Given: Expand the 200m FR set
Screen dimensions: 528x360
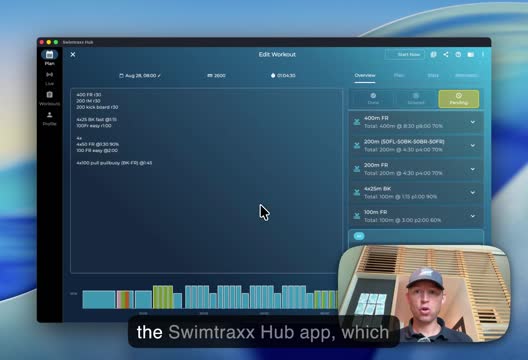Looking at the screenshot, I should pos(473,169).
